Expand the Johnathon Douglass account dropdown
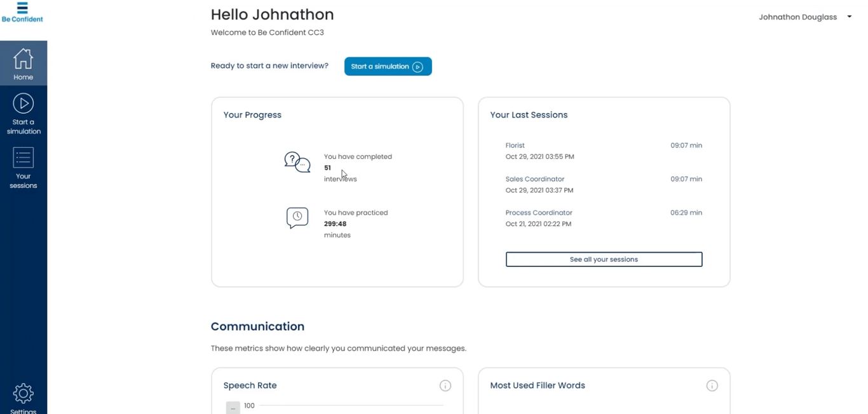Viewport: 868px width, 414px height. [x=849, y=17]
